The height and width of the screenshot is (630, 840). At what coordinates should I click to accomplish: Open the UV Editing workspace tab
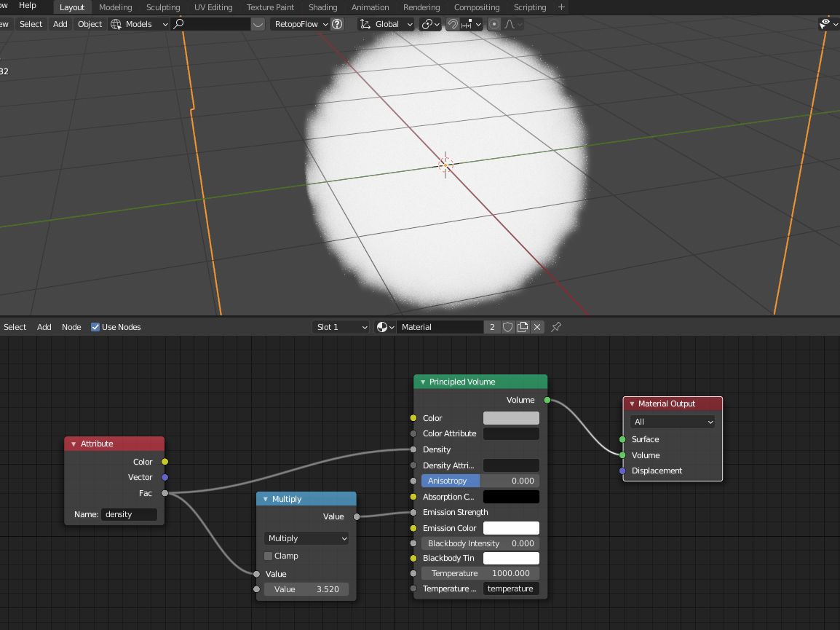[213, 7]
